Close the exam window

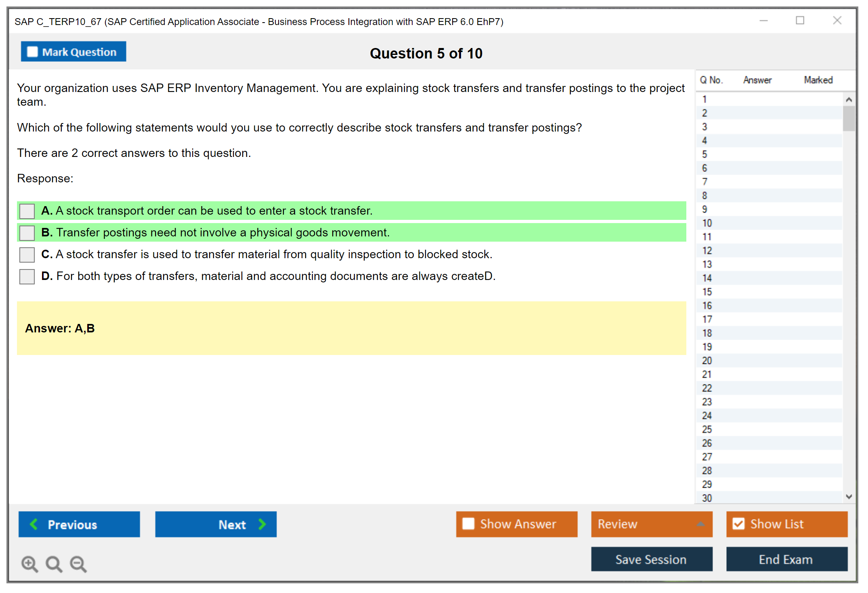(837, 21)
